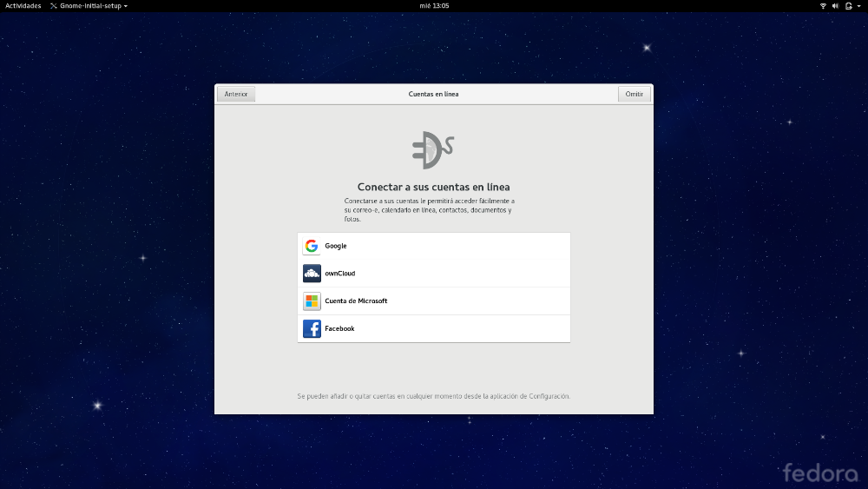The height and width of the screenshot is (489, 868).
Task: Choose the Cuenta de Microsoft text label
Action: tap(356, 301)
